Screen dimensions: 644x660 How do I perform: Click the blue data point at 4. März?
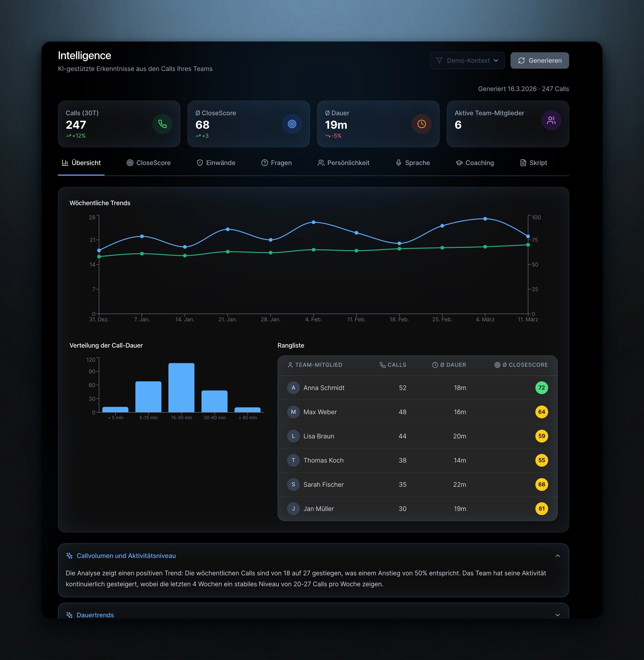pyautogui.click(x=485, y=219)
